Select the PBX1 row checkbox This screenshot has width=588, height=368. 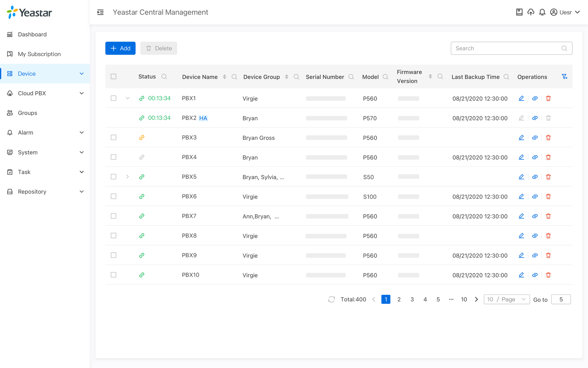114,98
